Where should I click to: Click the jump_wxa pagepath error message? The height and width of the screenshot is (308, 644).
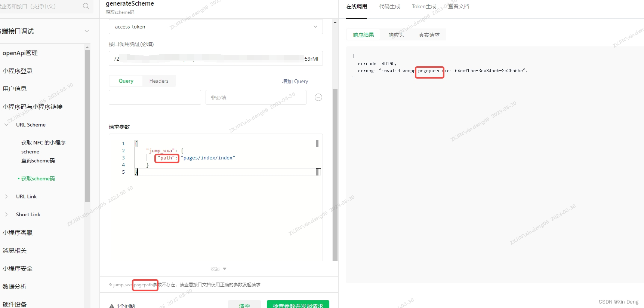click(185, 285)
